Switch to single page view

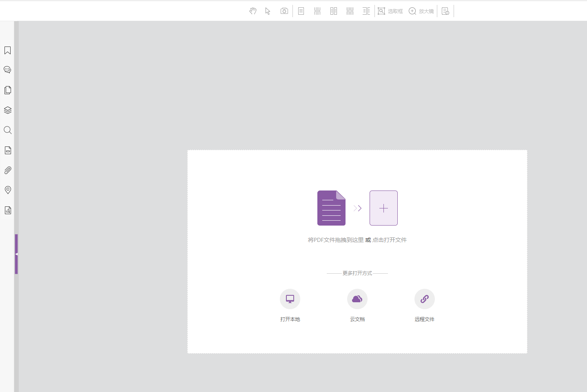click(301, 11)
